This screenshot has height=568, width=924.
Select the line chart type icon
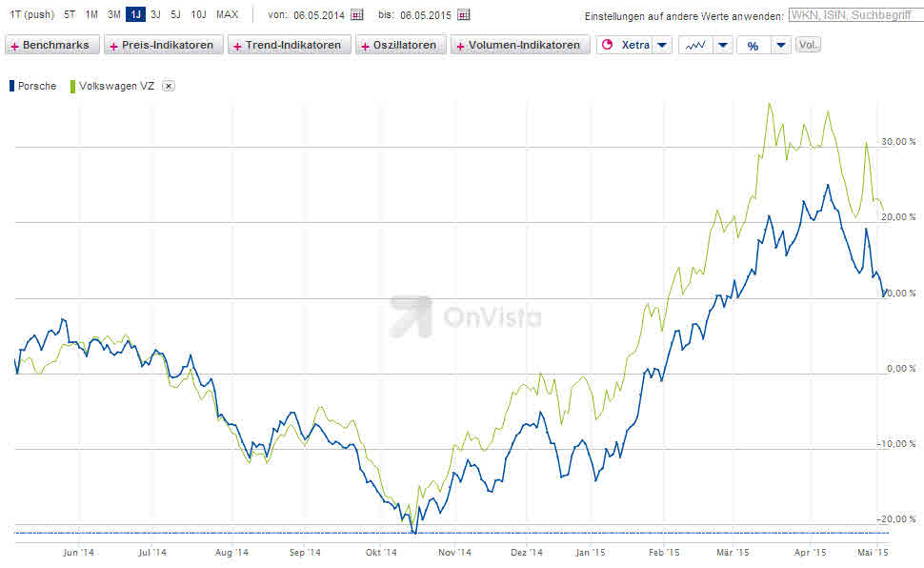coord(694,44)
